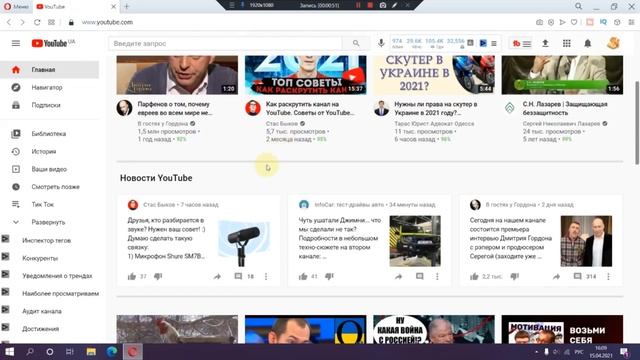Share the InfoCar Джимни post
640x360 pixels.
(x=398, y=276)
